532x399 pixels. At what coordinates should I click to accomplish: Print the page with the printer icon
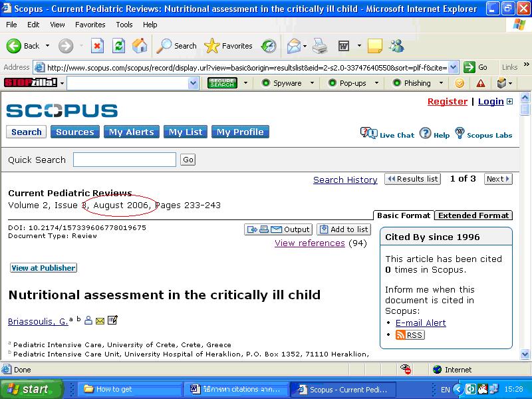[320, 46]
